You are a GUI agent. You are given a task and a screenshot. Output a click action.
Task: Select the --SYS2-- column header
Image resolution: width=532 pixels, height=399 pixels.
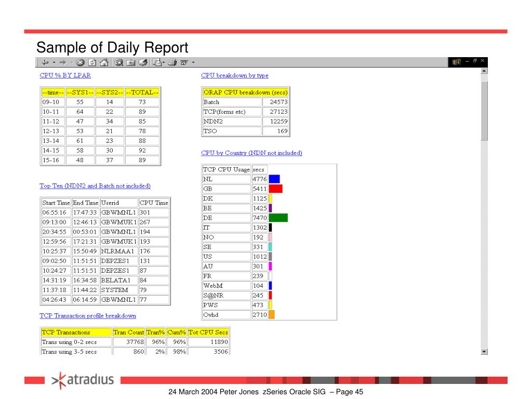110,92
